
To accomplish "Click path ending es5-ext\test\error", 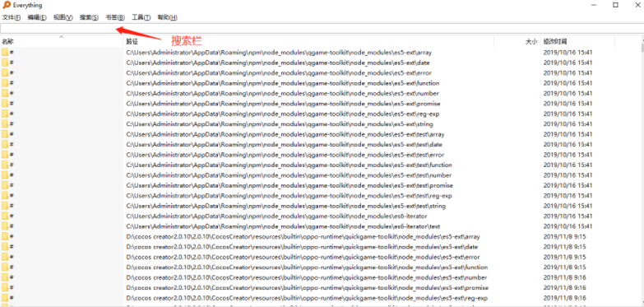I will click(x=285, y=155).
